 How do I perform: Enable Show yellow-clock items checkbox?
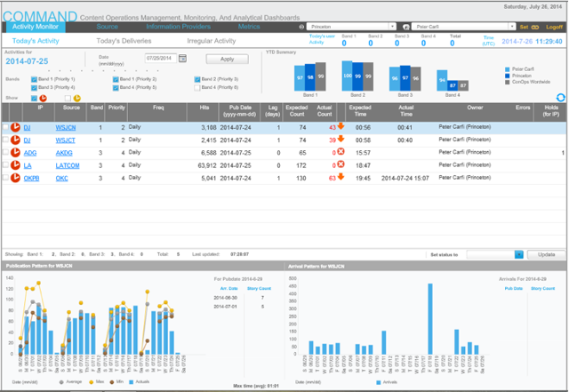(x=68, y=98)
